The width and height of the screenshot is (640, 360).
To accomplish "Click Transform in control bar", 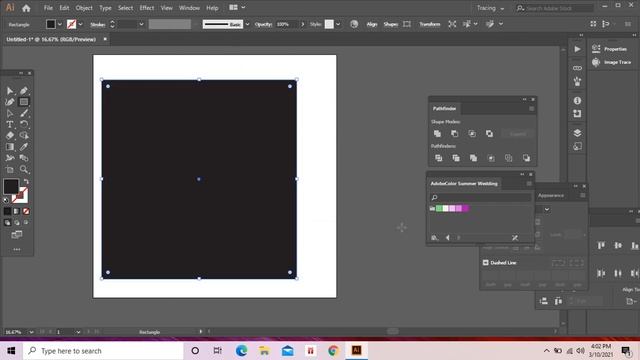I will pos(429,24).
